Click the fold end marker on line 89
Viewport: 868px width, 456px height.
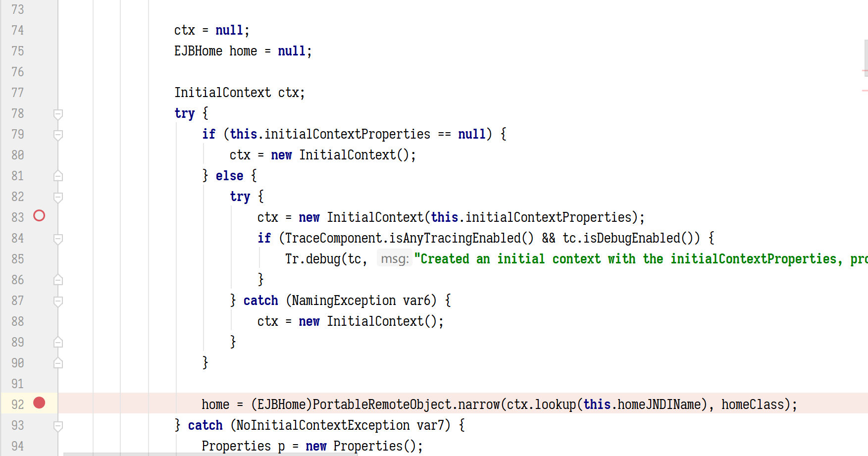(58, 342)
